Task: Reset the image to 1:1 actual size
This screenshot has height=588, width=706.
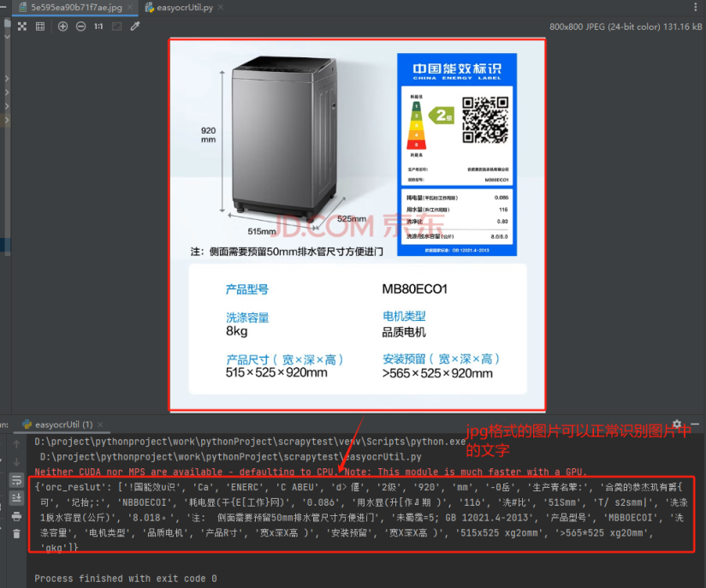Action: point(98,26)
